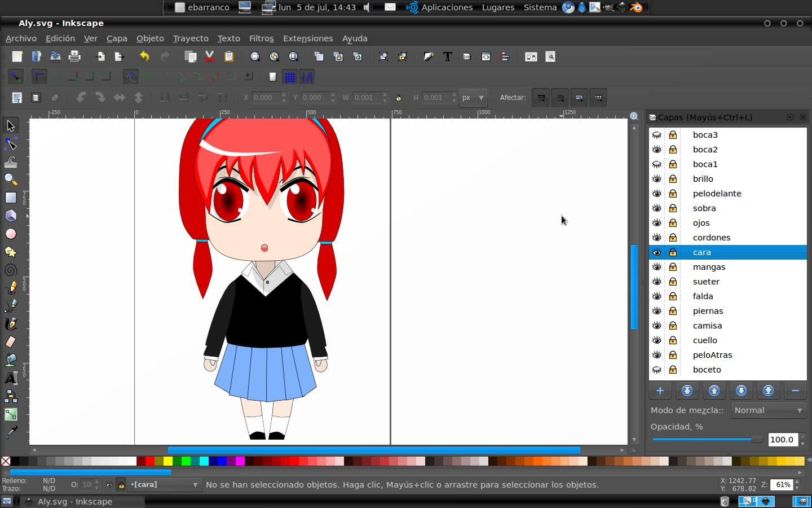Viewport: 812px width, 508px height.
Task: Select the Rectangle tool
Action: [11, 198]
